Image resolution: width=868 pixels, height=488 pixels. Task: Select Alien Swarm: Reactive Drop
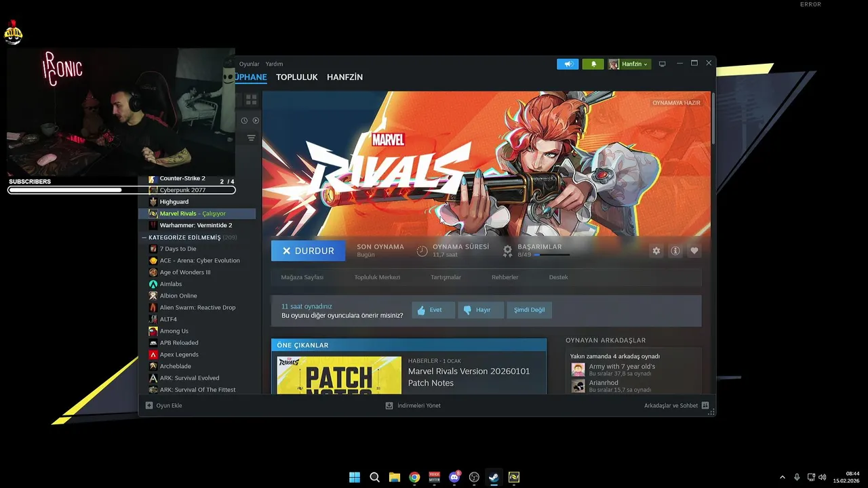pos(197,308)
